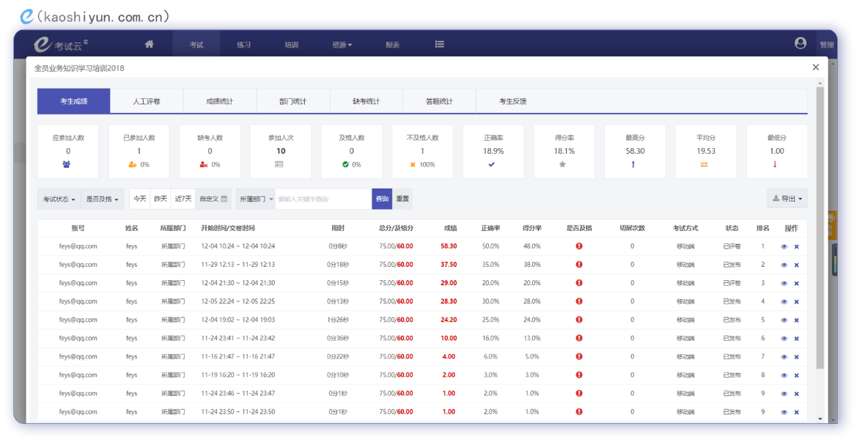Click the star icon under 得分率
Viewport: 868px width, 448px height.
click(x=562, y=165)
